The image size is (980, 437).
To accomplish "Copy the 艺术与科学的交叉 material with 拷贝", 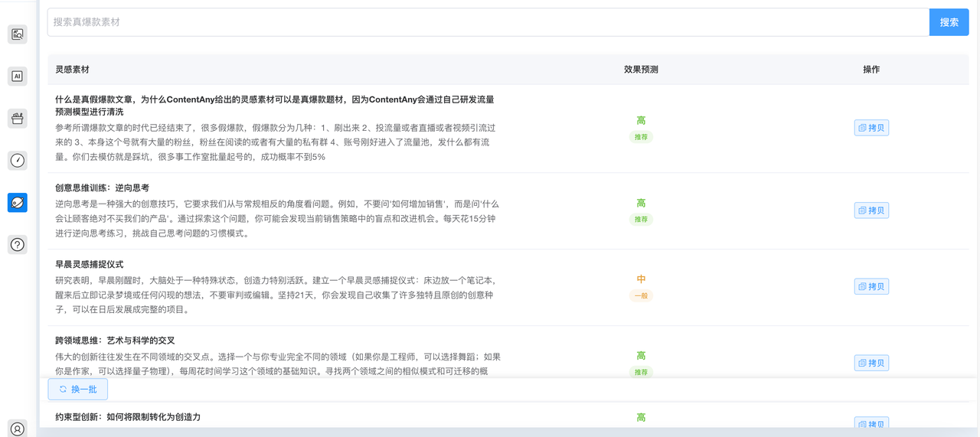I will (x=871, y=363).
